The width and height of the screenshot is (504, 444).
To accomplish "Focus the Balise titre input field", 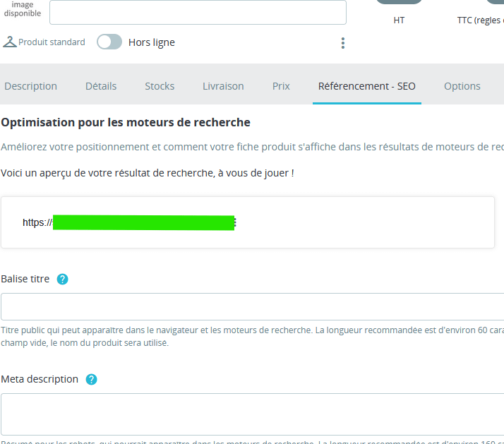I will click(252, 307).
